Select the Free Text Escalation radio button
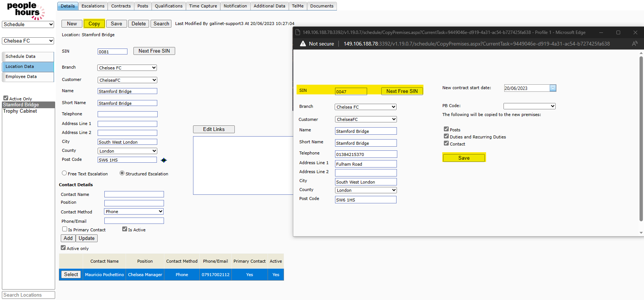This screenshot has height=300, width=644. click(x=64, y=173)
